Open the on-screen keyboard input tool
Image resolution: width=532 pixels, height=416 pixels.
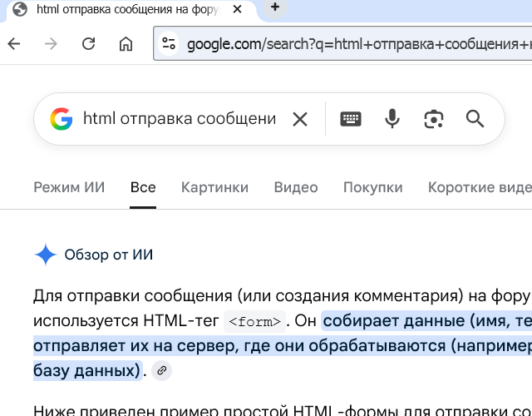coord(351,119)
